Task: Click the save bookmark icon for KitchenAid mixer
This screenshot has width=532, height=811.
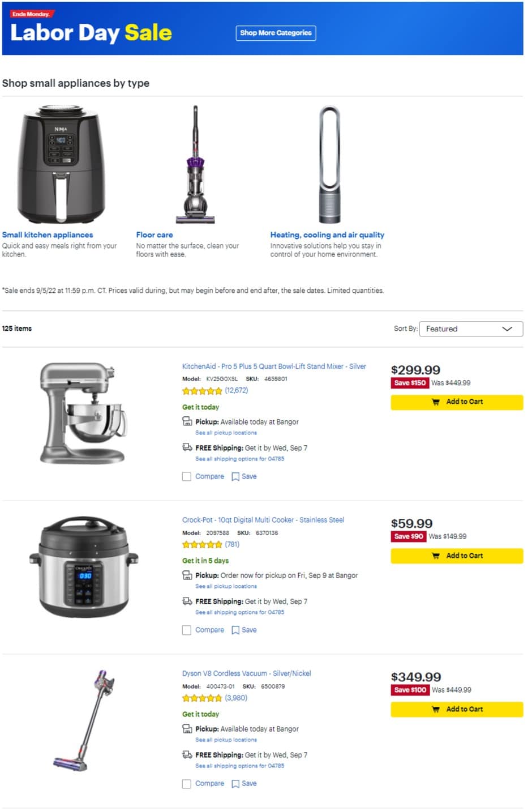Action: pos(235,477)
